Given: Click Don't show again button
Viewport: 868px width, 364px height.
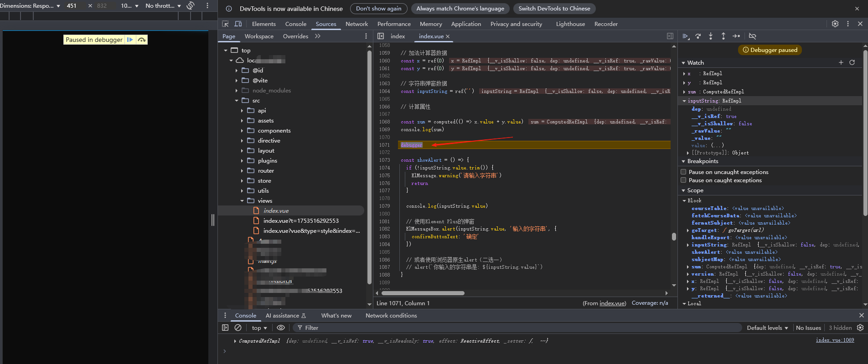Looking at the screenshot, I should 378,8.
